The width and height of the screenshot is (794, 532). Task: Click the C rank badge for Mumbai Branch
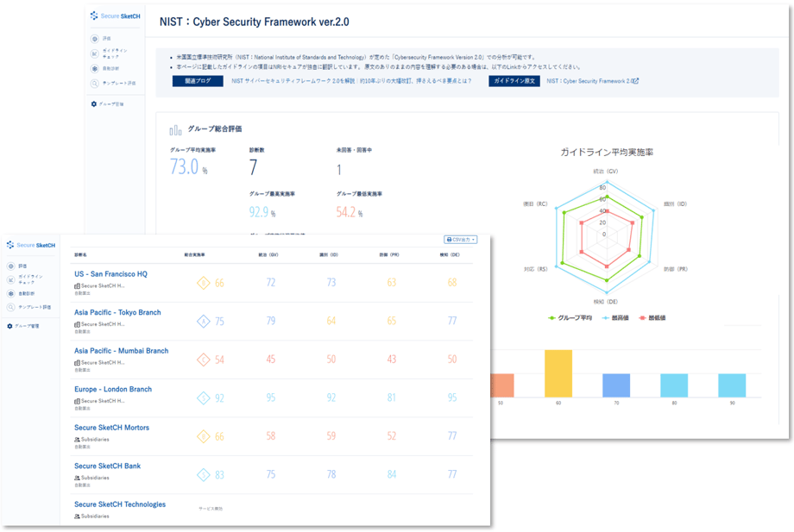click(x=204, y=360)
